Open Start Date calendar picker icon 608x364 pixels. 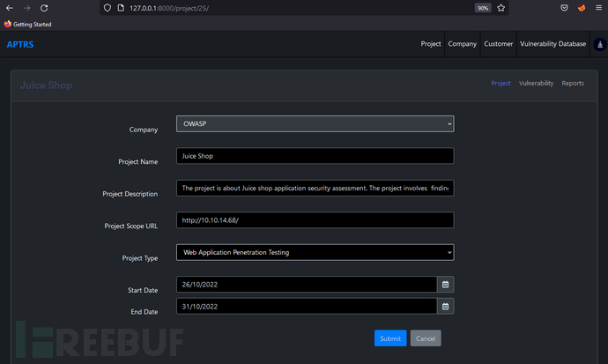pos(446,284)
